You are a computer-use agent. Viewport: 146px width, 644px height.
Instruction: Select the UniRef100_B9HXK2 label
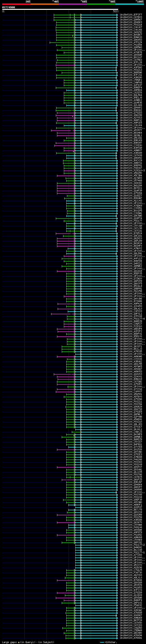[131, 110]
